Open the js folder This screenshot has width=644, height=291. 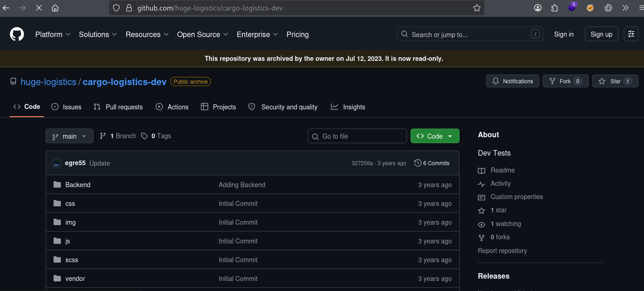click(68, 241)
